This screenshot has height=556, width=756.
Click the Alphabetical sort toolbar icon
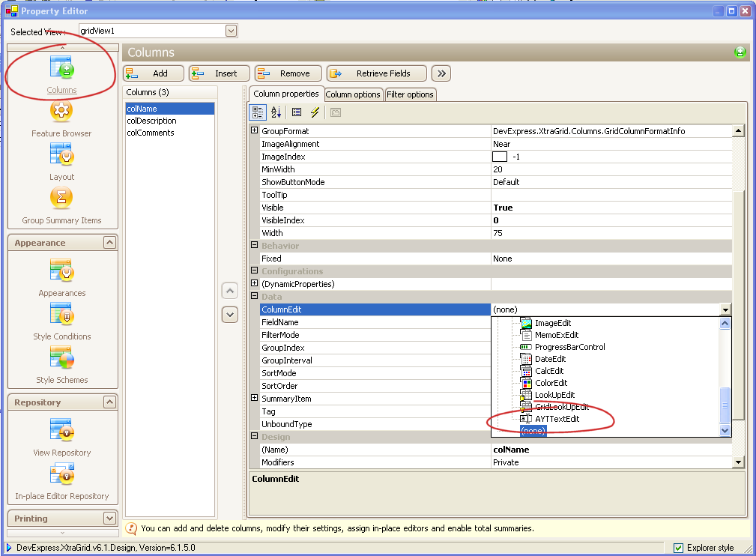pos(276,112)
